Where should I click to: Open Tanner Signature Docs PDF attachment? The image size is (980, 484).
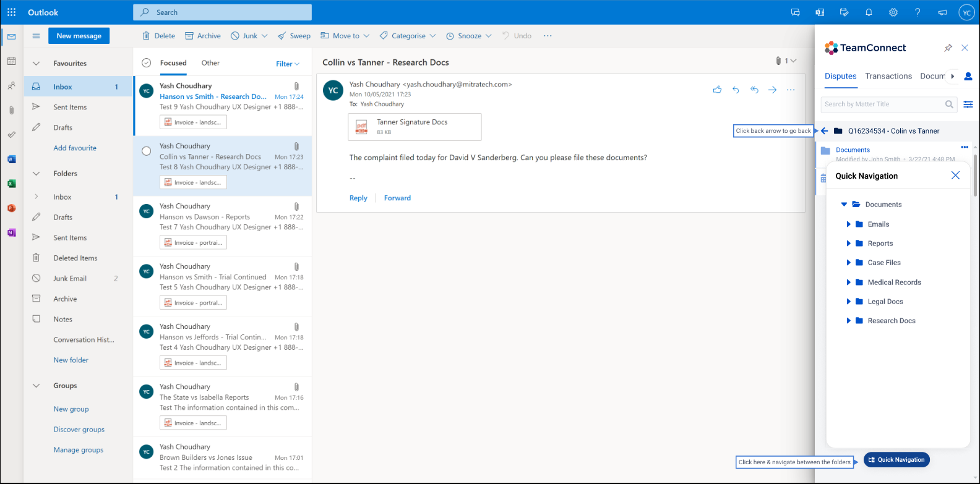(415, 127)
